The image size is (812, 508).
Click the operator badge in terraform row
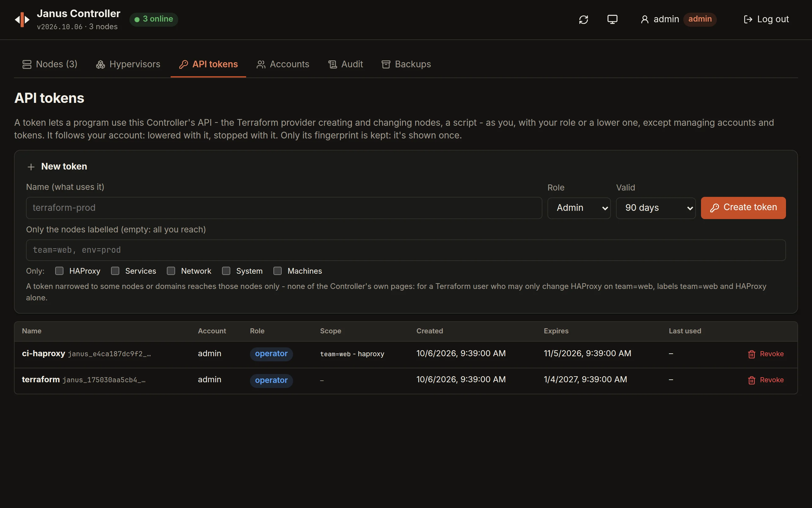coord(271,380)
